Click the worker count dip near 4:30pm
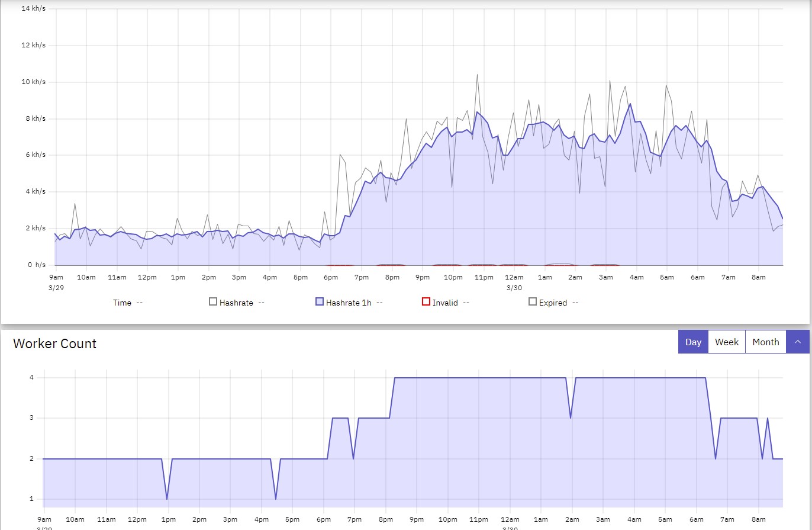Screen dimensions: 812x530 276,498
